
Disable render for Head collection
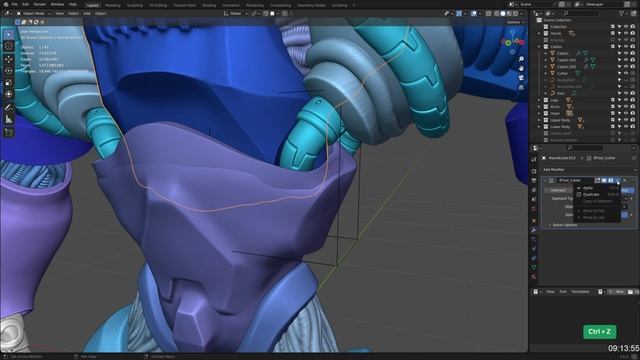point(633,113)
